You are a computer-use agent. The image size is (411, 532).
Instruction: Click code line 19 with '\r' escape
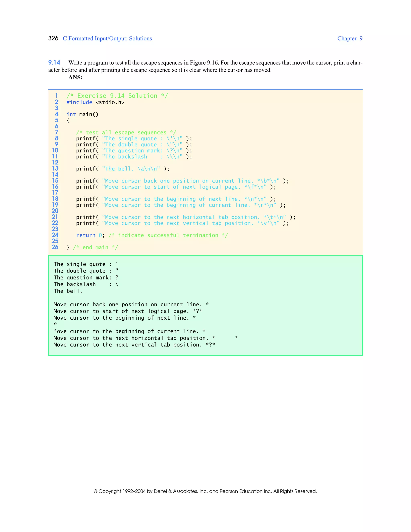click(x=181, y=205)
